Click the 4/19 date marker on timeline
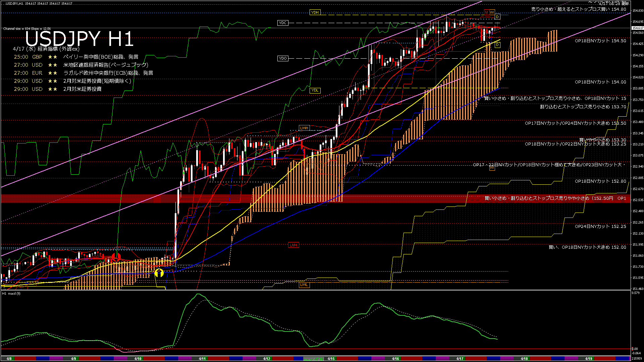Screen dimensions: 644x362 589,359
